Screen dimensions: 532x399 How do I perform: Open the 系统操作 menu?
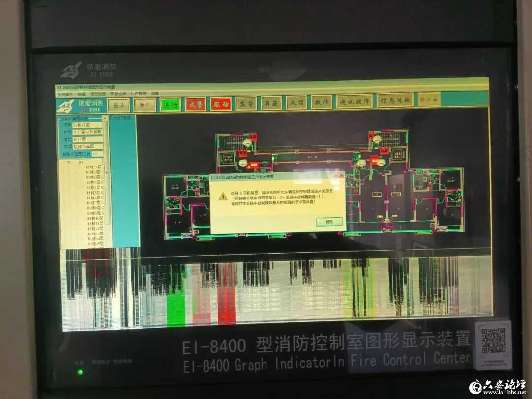coord(65,94)
